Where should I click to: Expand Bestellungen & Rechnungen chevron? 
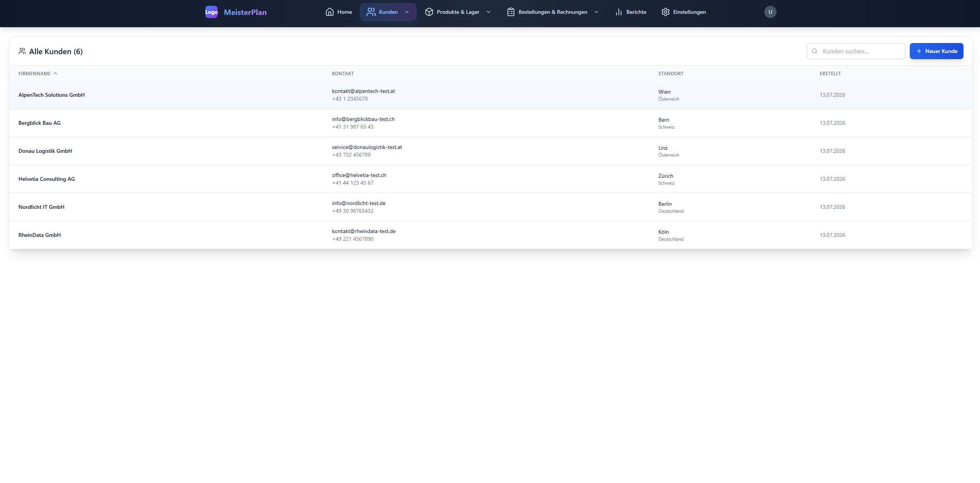(x=597, y=12)
